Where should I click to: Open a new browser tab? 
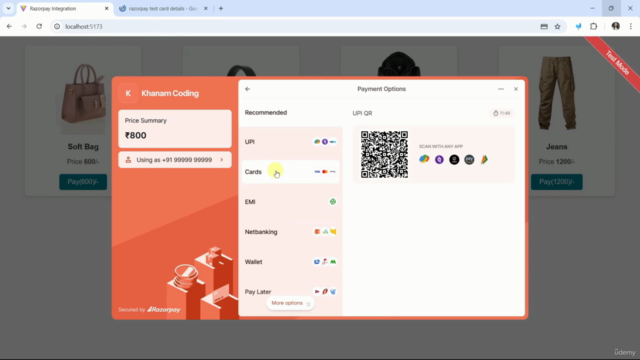221,9
